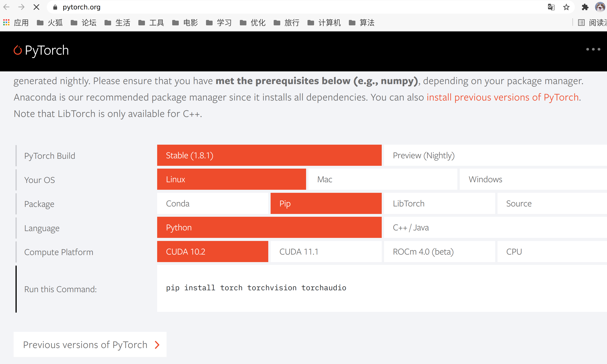The width and height of the screenshot is (607, 364).
Task: Expand the 工具 bookmarks folder
Action: coord(151,23)
